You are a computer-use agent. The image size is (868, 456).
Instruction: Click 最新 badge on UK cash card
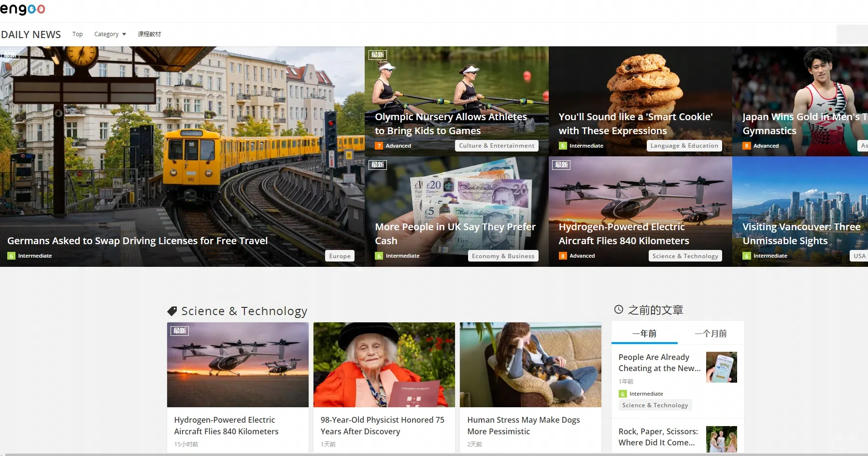378,165
